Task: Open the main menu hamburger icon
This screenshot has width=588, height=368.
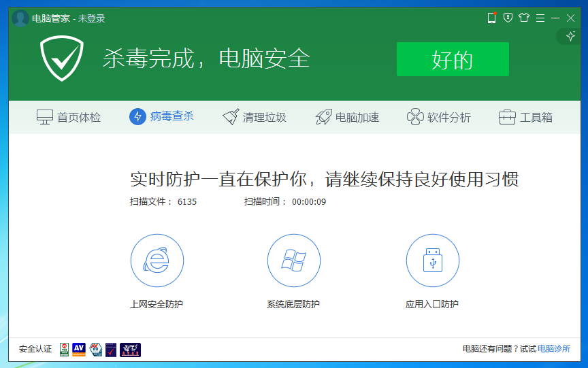Action: click(540, 18)
